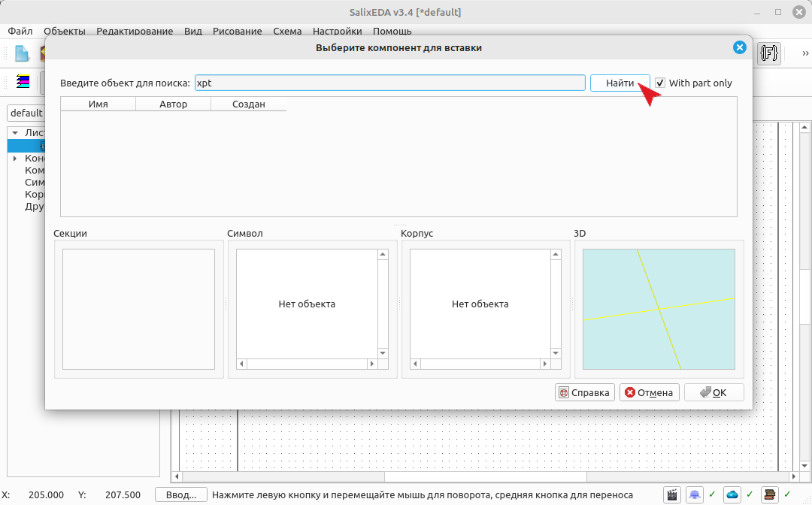
Task: Click main canvas horizontal scrollbar left arrow
Action: [x=177, y=476]
